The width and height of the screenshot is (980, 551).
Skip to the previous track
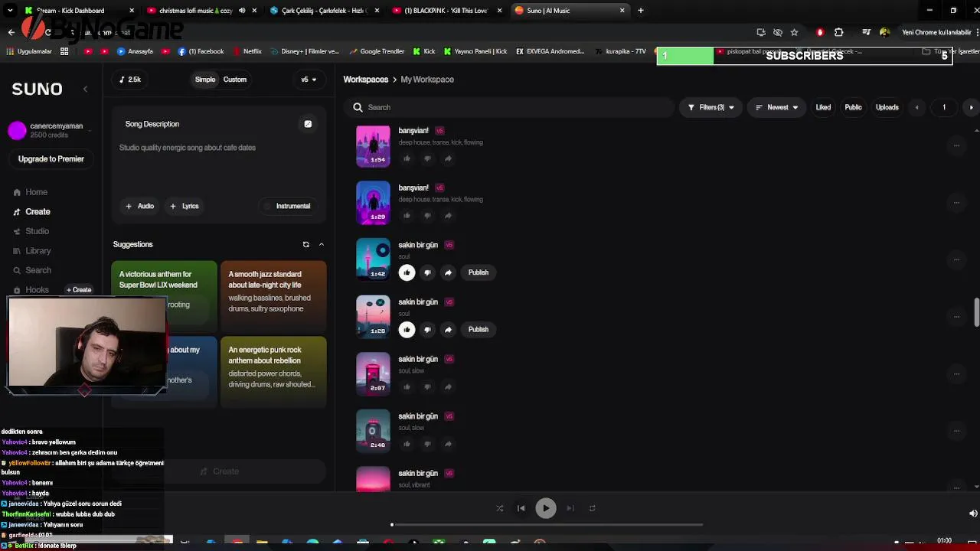[521, 508]
